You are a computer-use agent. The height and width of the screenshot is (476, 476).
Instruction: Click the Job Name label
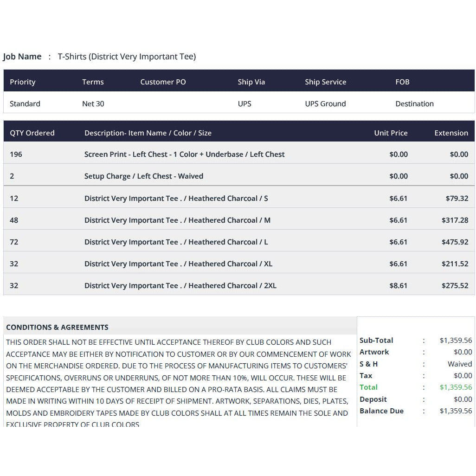(22, 57)
